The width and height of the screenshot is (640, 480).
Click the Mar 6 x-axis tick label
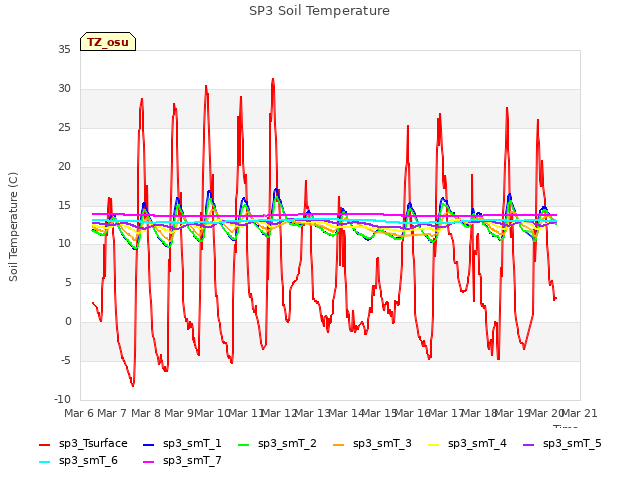[79, 413]
